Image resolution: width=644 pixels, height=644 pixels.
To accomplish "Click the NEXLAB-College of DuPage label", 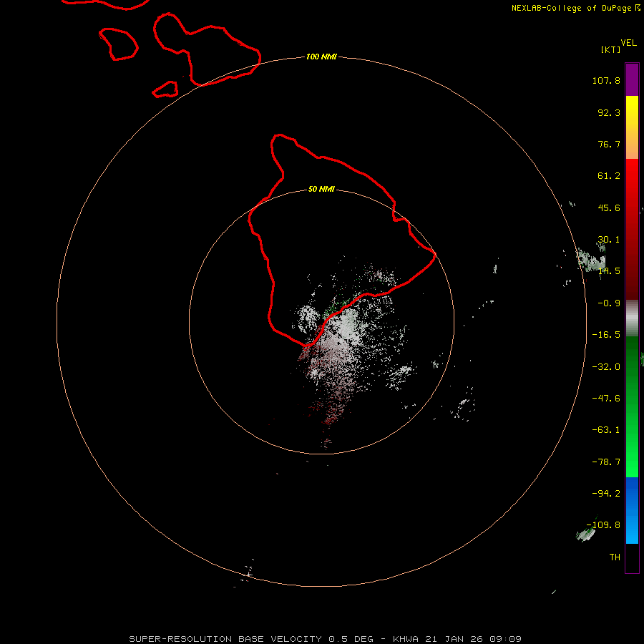I will coord(571,8).
